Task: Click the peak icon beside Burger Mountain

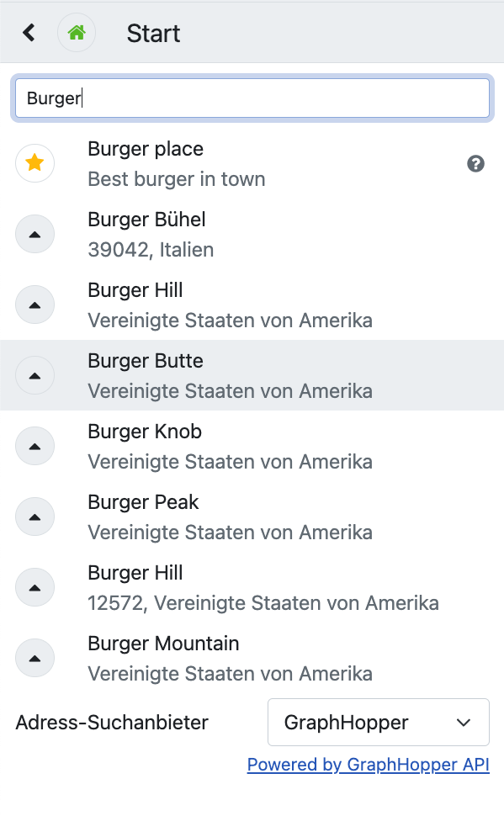Action: pos(34,658)
